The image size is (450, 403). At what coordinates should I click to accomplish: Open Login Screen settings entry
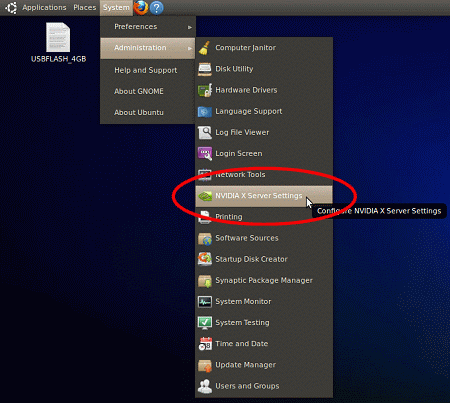264,154
